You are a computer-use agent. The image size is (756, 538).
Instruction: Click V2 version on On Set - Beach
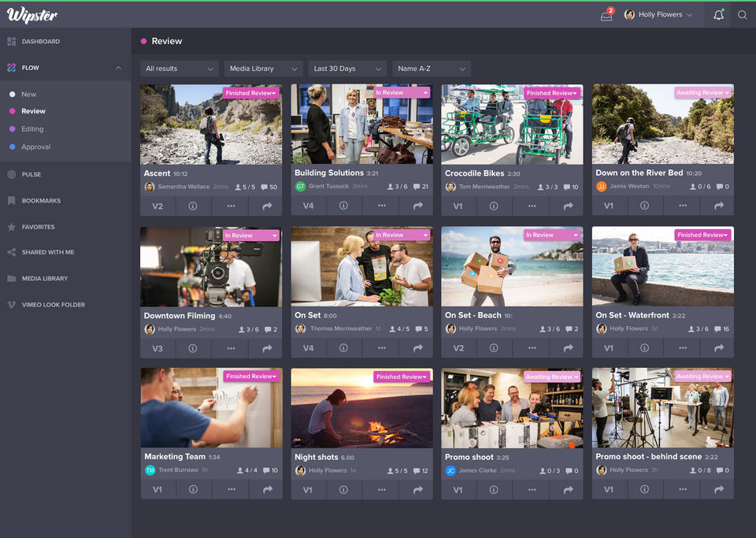click(458, 347)
